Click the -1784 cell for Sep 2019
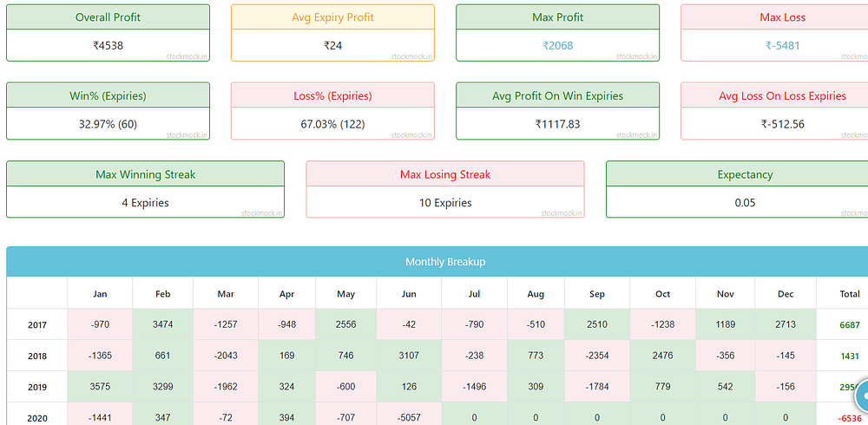Image resolution: width=868 pixels, height=425 pixels. (x=597, y=386)
